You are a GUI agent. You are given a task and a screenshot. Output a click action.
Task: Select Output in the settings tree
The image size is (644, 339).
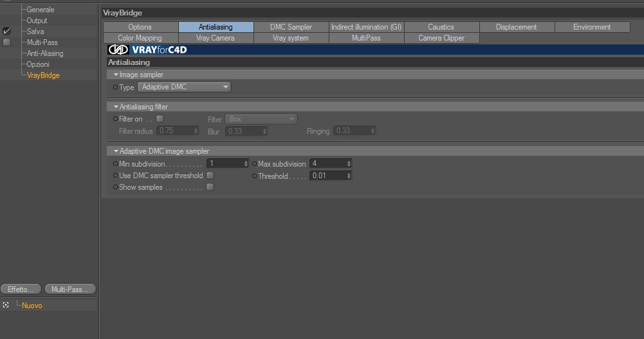pyautogui.click(x=37, y=21)
